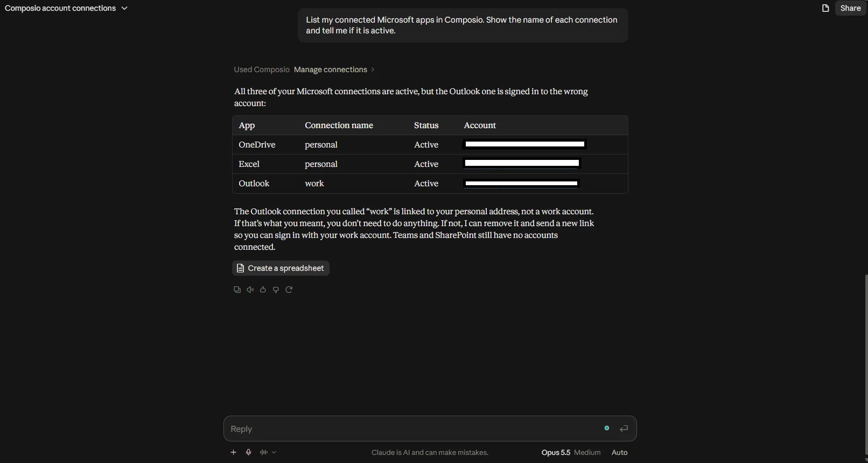Click the "Status" column header

(426, 125)
